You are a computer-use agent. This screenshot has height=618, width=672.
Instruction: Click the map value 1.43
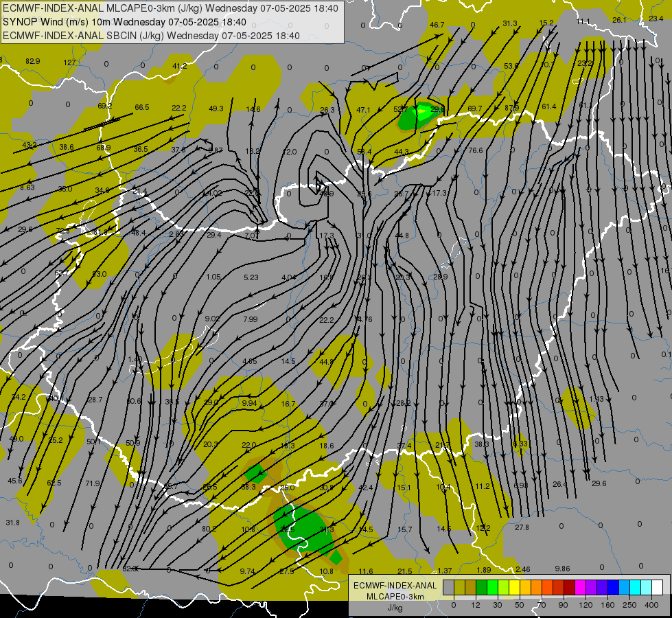tap(596, 399)
